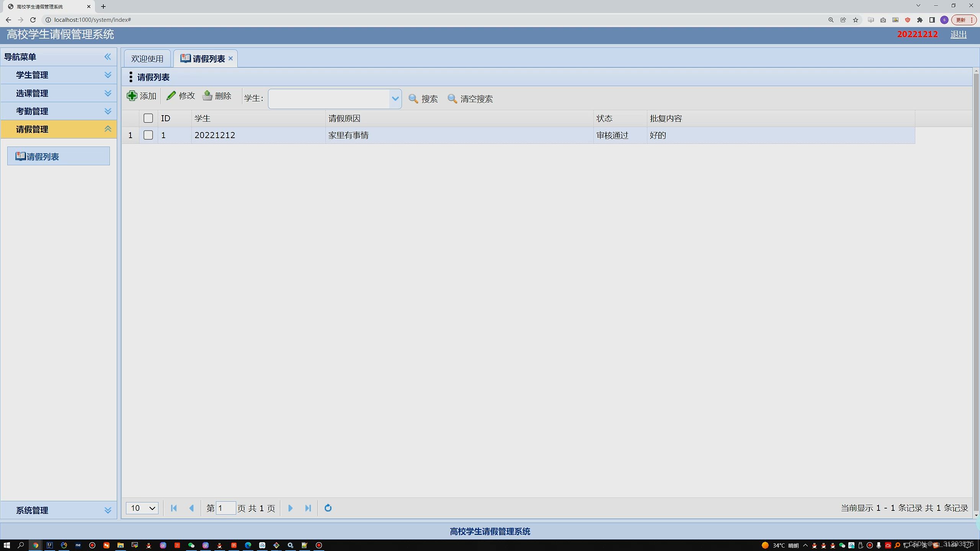Collapse the navigation menu panel
Image resolution: width=980 pixels, height=551 pixels.
[108, 57]
